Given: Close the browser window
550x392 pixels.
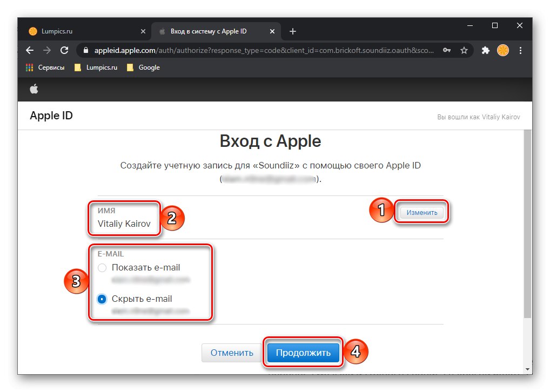Looking at the screenshot, I should (520, 25).
